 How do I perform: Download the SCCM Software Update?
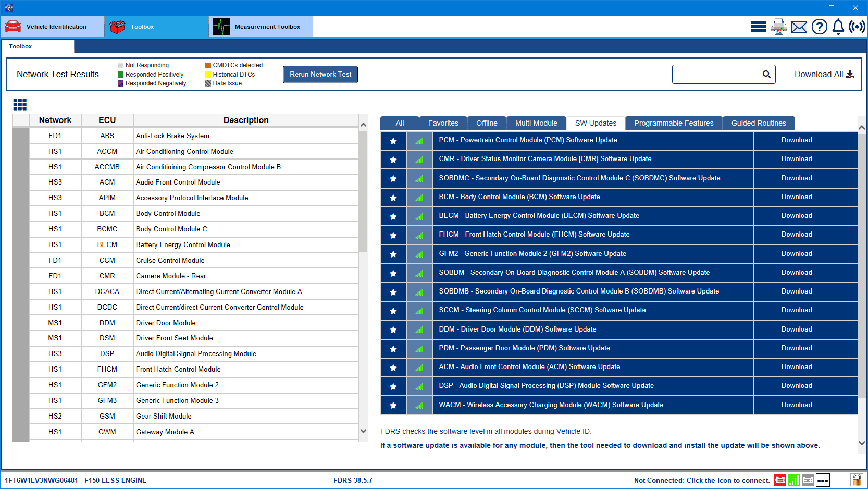click(796, 310)
